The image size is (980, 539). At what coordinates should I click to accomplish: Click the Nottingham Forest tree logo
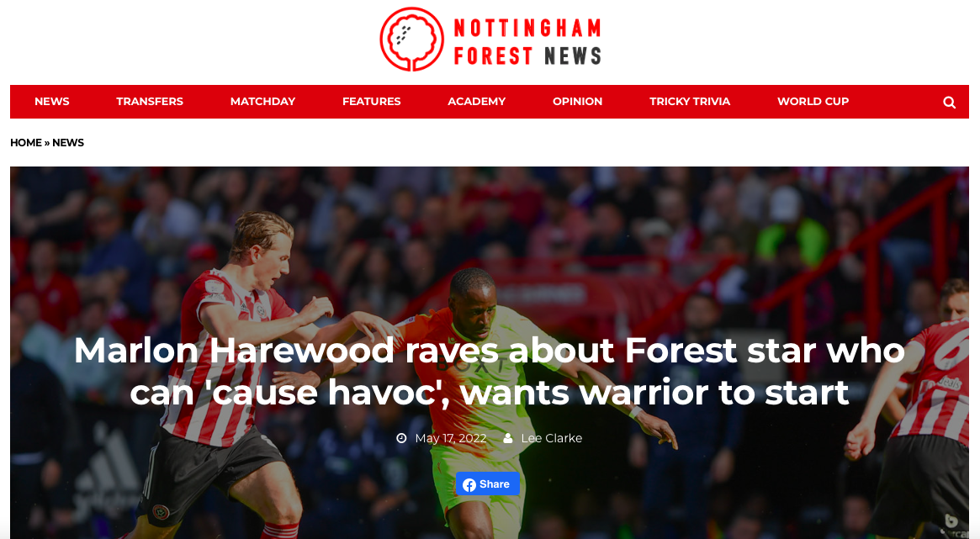pyautogui.click(x=412, y=39)
